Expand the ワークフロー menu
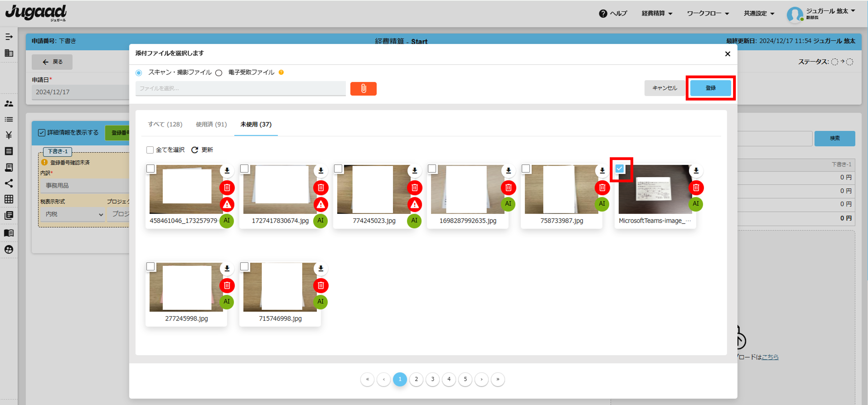The image size is (868, 405). coord(708,13)
